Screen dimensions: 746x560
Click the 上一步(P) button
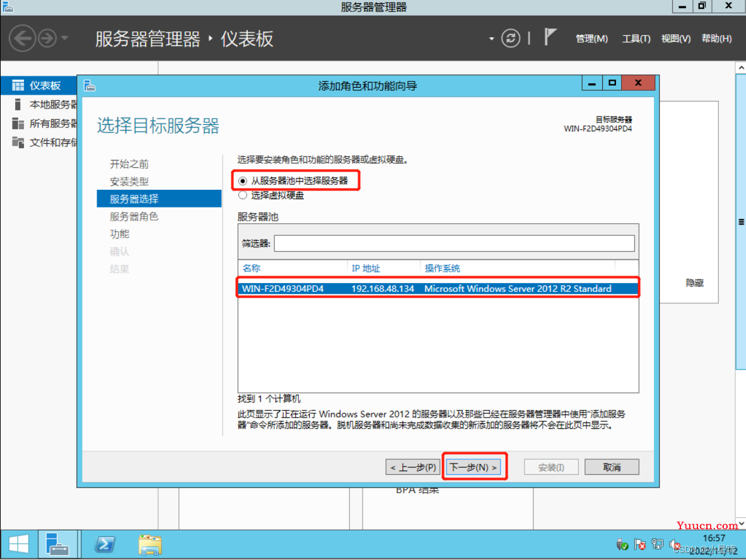[413, 467]
